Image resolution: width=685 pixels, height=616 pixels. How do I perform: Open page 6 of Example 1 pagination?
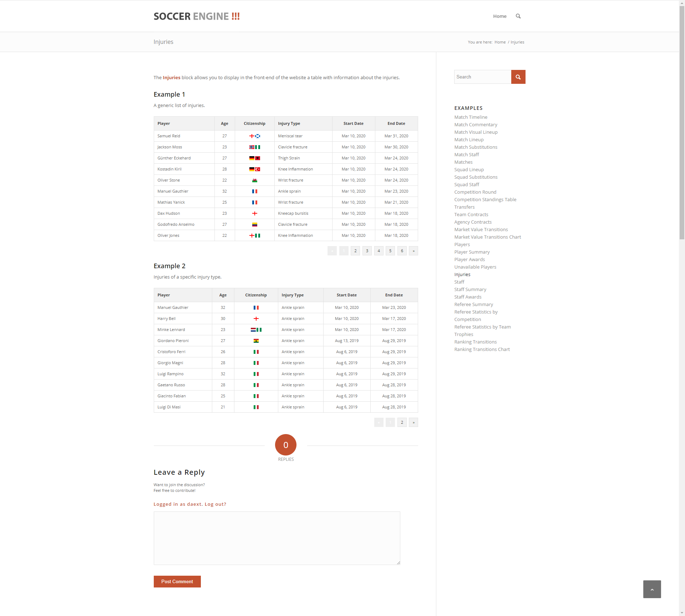(402, 251)
